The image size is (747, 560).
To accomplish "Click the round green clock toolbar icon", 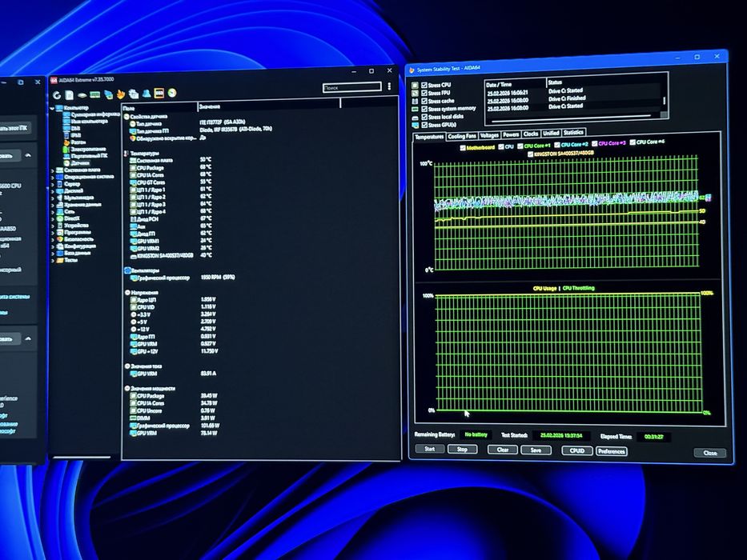I will coord(172,92).
